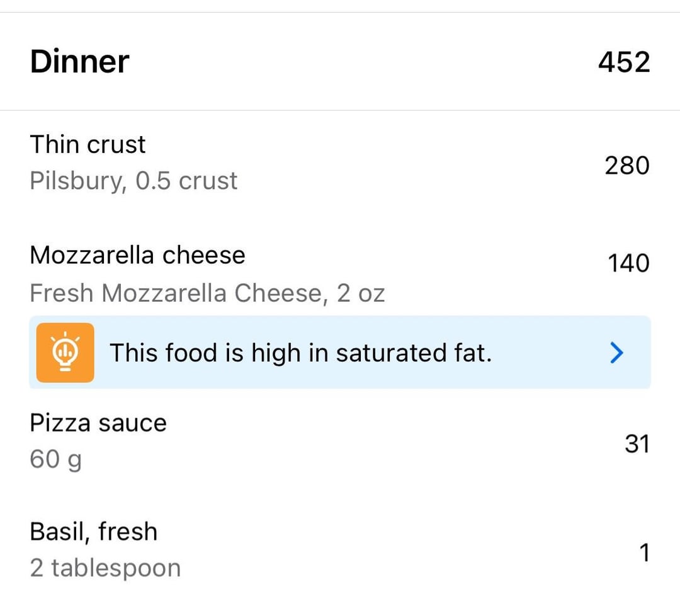
Task: Tap the orange lightbulb insight icon
Action: pos(65,353)
